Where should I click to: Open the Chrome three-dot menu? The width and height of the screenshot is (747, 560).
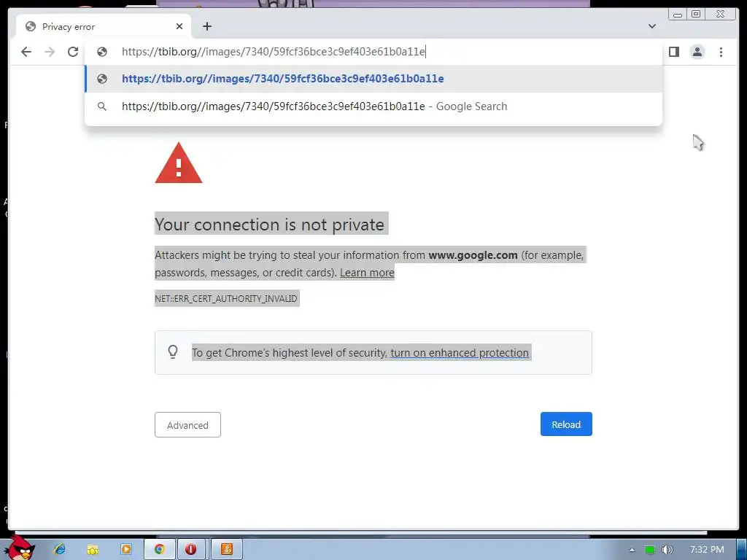click(721, 52)
